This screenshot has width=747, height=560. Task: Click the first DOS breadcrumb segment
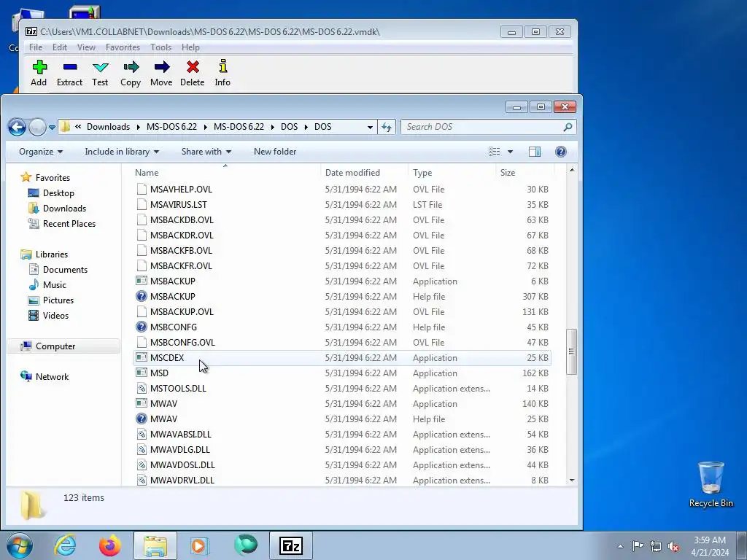pyautogui.click(x=289, y=127)
